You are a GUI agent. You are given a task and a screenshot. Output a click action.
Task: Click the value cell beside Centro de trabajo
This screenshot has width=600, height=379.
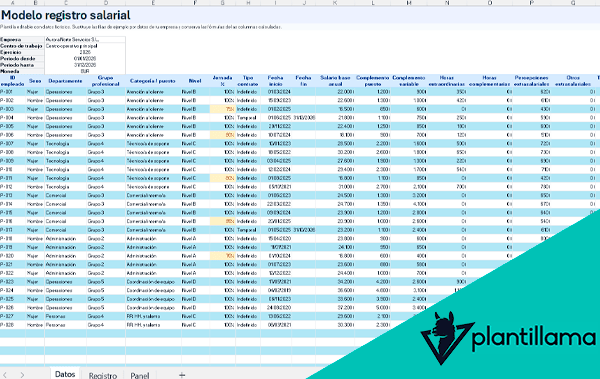pyautogui.click(x=85, y=46)
